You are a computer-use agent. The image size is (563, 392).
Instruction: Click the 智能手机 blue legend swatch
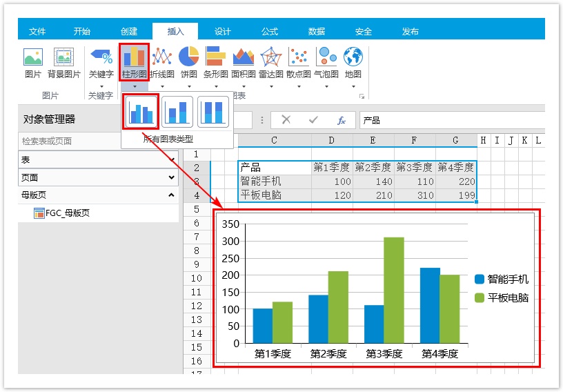point(480,280)
